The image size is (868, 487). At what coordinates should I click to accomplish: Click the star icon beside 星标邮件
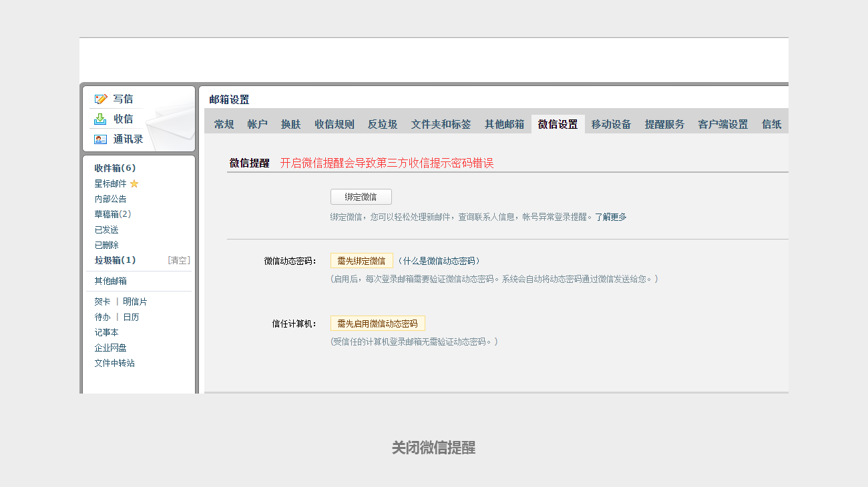tap(134, 183)
